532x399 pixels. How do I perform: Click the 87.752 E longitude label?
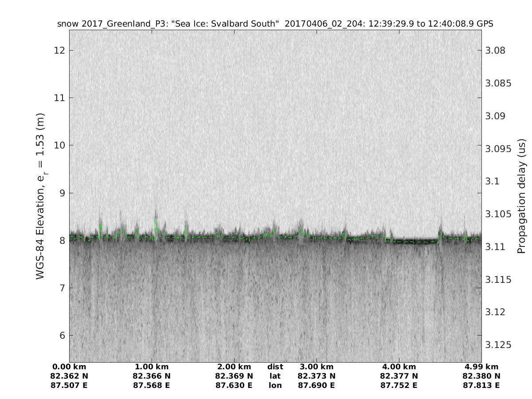pos(399,385)
